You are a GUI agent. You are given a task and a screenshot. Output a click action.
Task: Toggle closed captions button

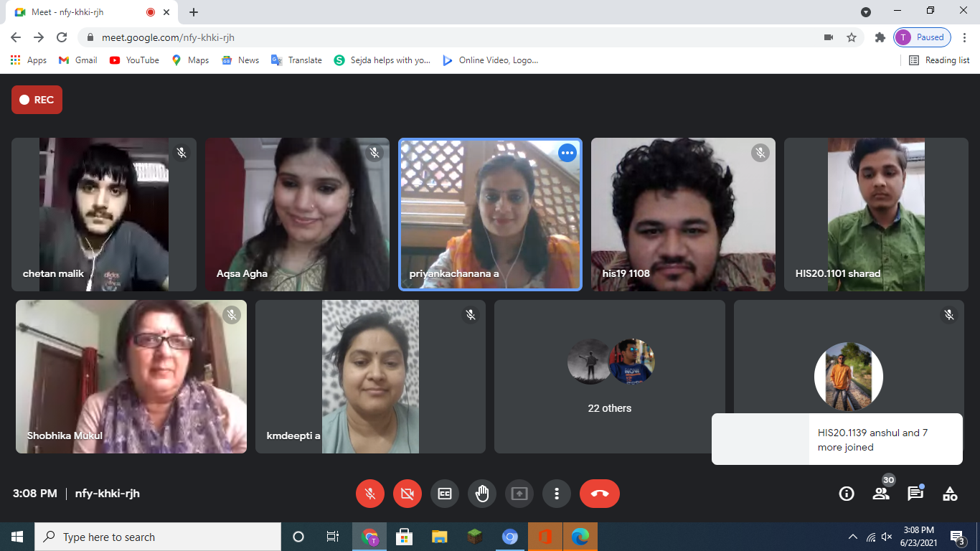pos(445,494)
